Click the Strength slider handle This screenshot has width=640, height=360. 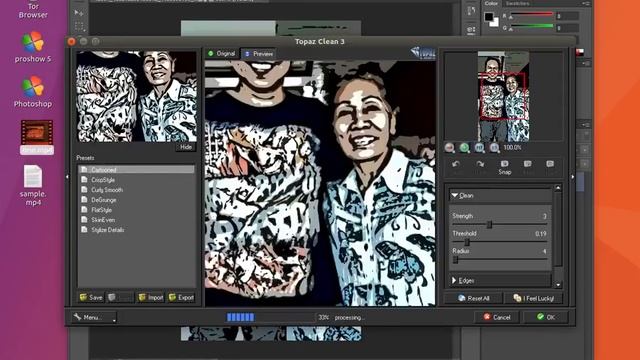pos(489,224)
